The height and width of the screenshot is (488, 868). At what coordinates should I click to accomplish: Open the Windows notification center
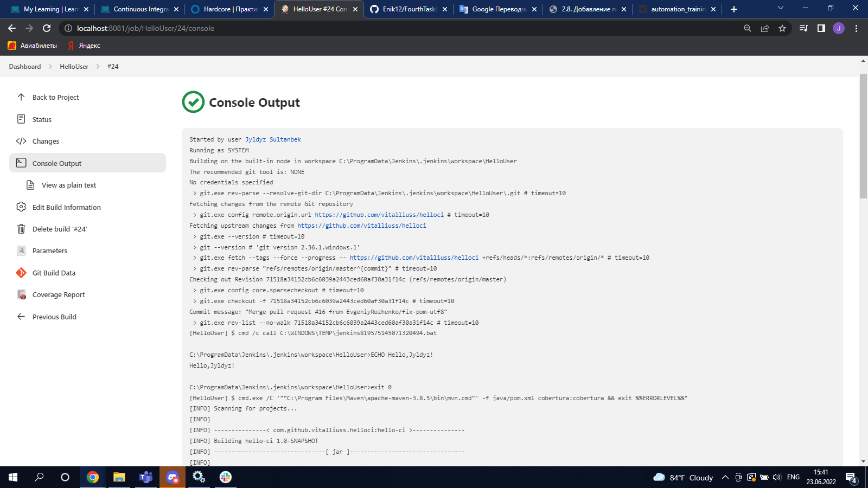point(851,478)
